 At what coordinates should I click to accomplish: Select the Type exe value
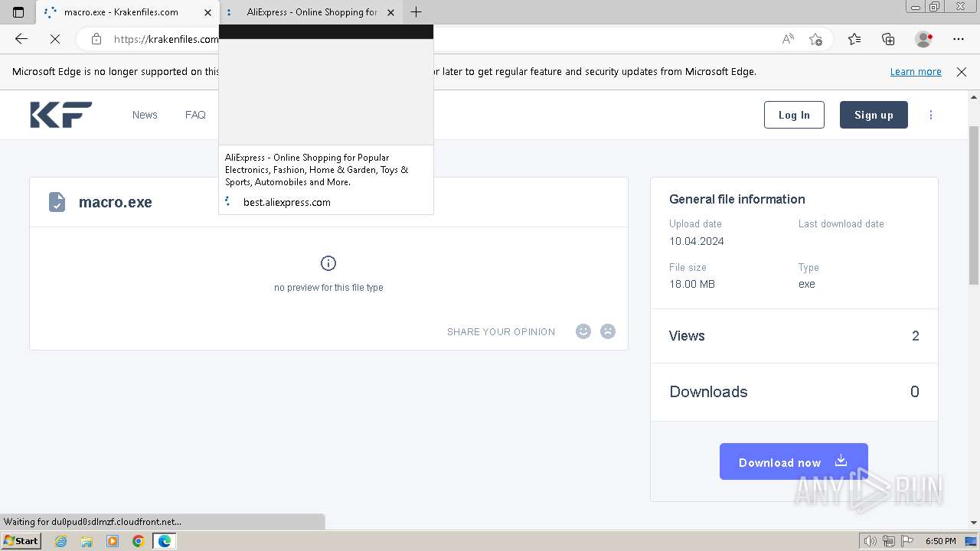tap(807, 284)
